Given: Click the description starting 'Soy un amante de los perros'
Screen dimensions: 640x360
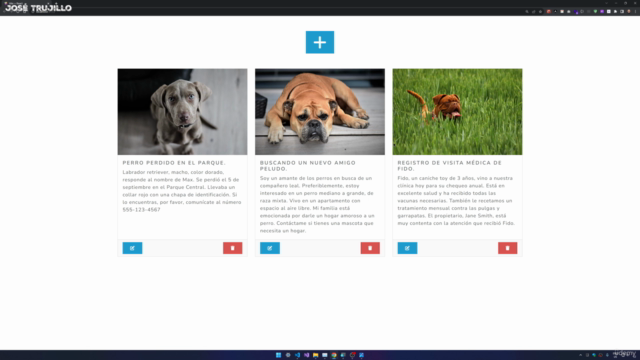Looking at the screenshot, I should coord(317,204).
